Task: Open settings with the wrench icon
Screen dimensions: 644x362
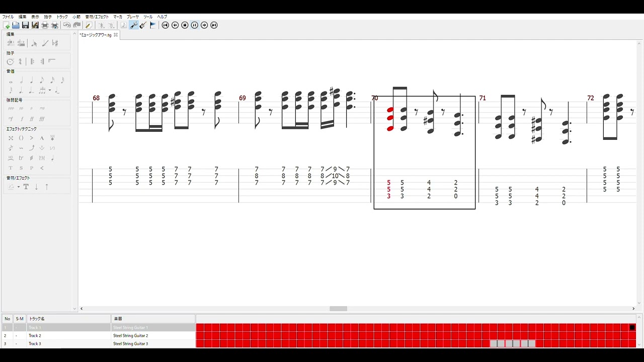Action: pos(134,25)
